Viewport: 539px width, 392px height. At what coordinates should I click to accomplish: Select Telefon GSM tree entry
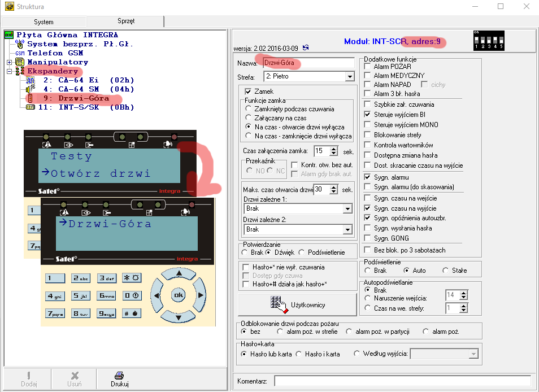pos(55,53)
